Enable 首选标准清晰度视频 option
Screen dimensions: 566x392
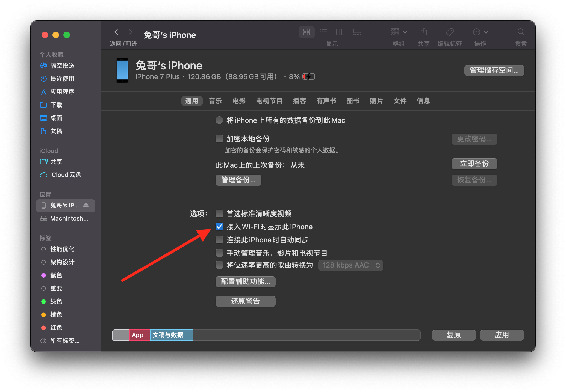point(219,213)
